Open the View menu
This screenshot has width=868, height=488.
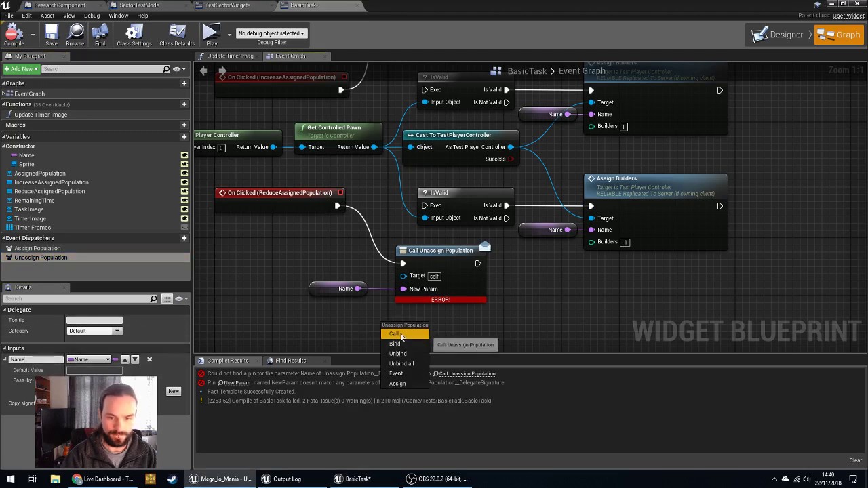69,16
